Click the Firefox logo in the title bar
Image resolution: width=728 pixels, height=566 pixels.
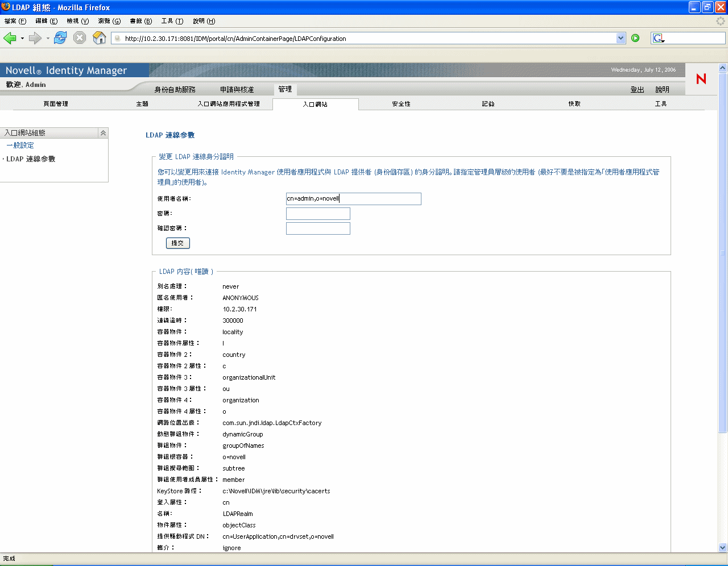pyautogui.click(x=6, y=7)
